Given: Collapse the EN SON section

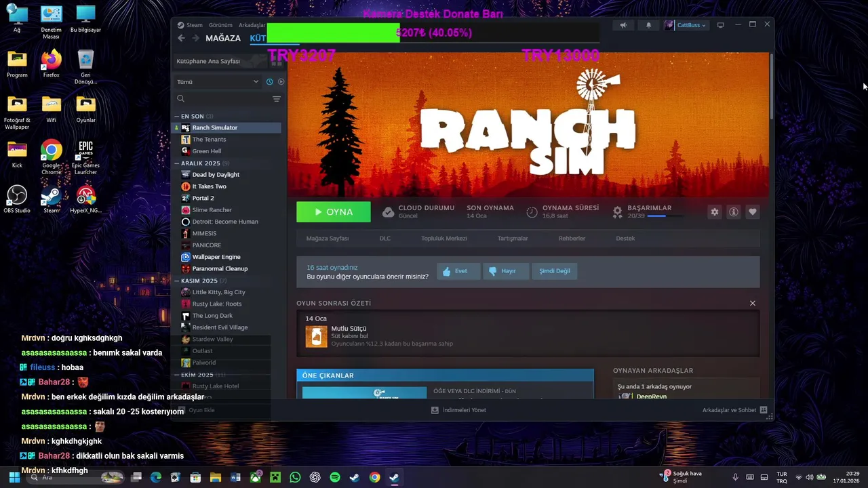Looking at the screenshot, I should (x=177, y=117).
